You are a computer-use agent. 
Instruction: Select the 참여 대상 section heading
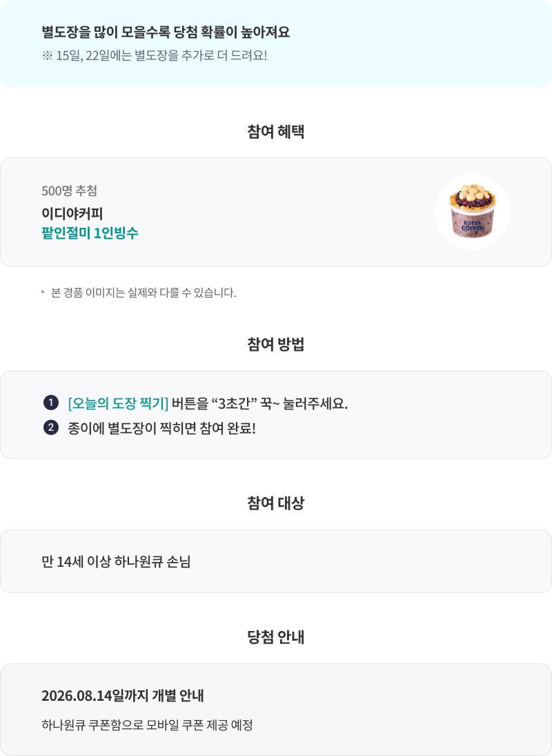pyautogui.click(x=275, y=503)
